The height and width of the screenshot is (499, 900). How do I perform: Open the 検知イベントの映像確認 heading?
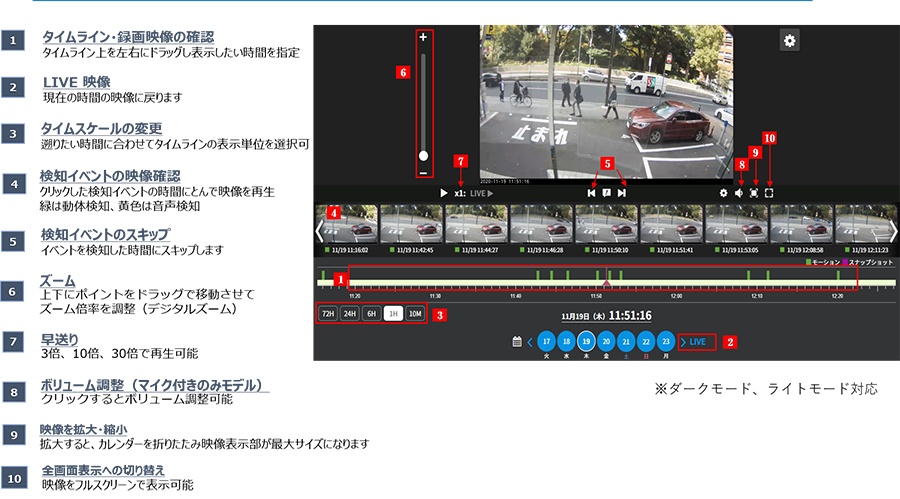[x=110, y=176]
